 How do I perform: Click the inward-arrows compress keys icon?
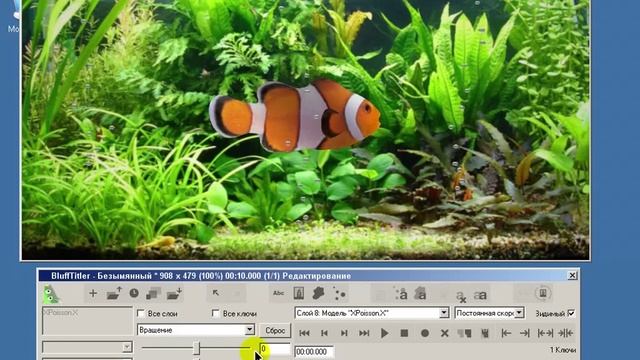click(565, 333)
